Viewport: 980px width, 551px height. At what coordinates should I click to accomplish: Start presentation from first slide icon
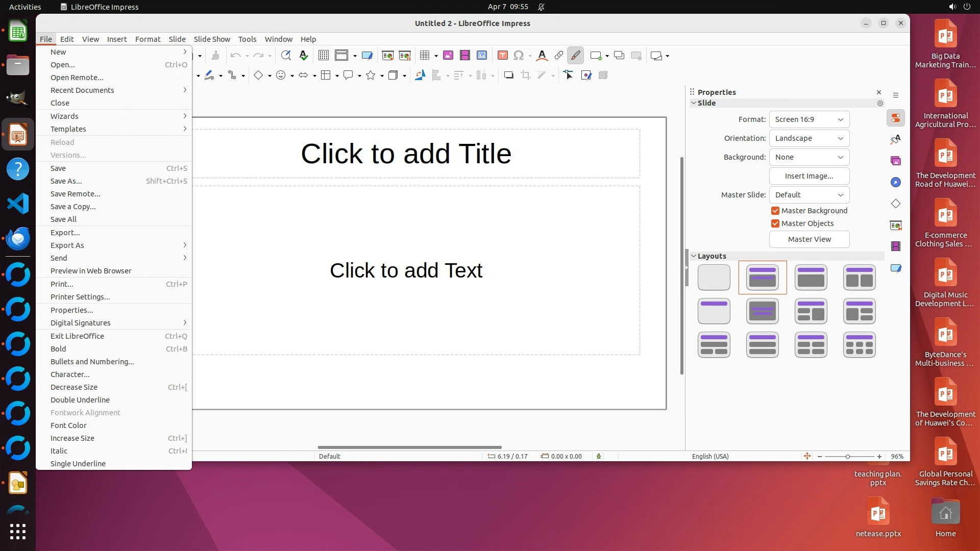pos(387,56)
